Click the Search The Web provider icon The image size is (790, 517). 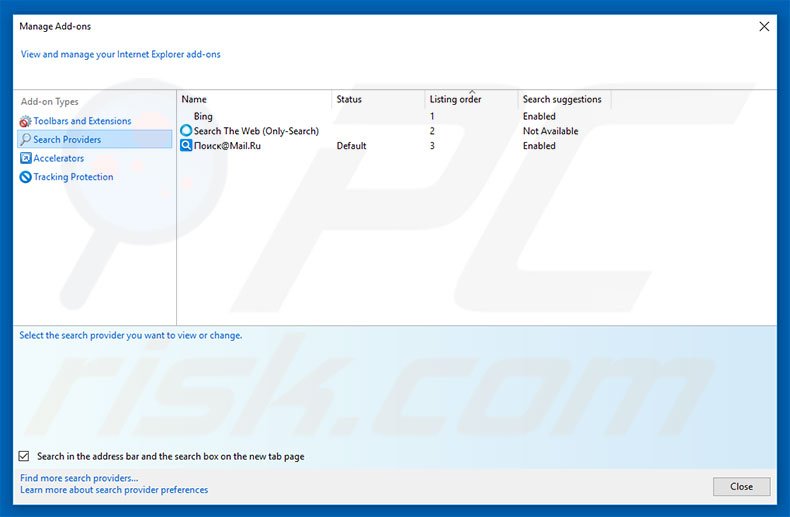[x=186, y=131]
